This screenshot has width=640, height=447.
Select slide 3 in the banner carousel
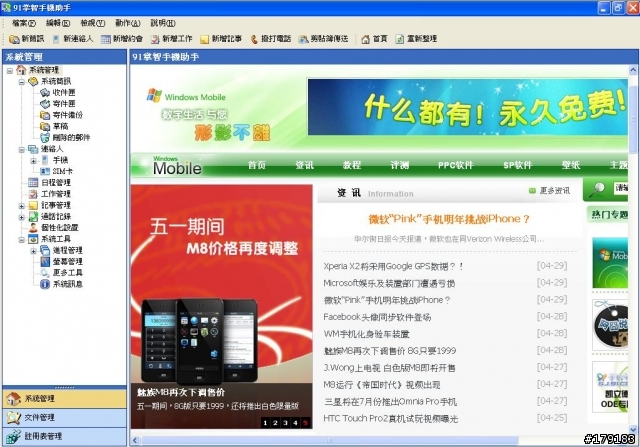(285, 423)
